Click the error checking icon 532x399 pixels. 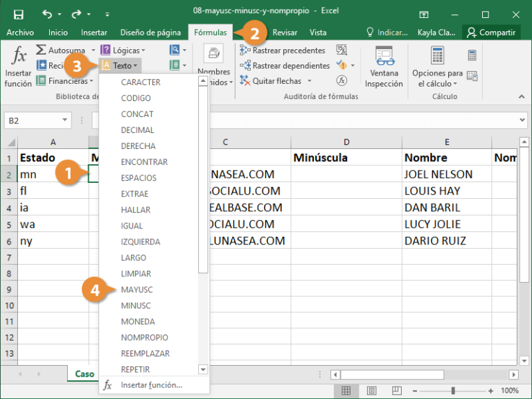coord(342,64)
